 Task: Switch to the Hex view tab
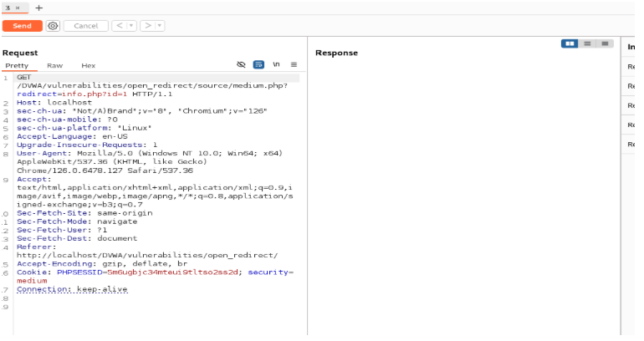click(88, 65)
